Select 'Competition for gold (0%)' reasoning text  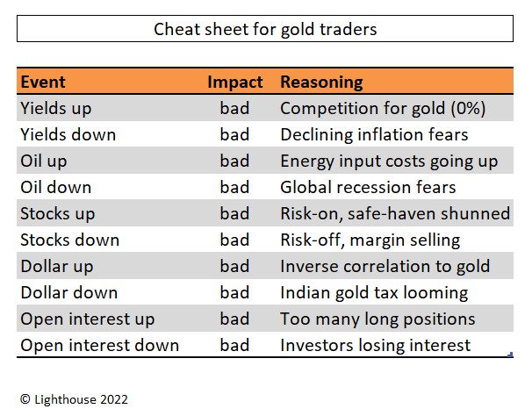click(383, 109)
